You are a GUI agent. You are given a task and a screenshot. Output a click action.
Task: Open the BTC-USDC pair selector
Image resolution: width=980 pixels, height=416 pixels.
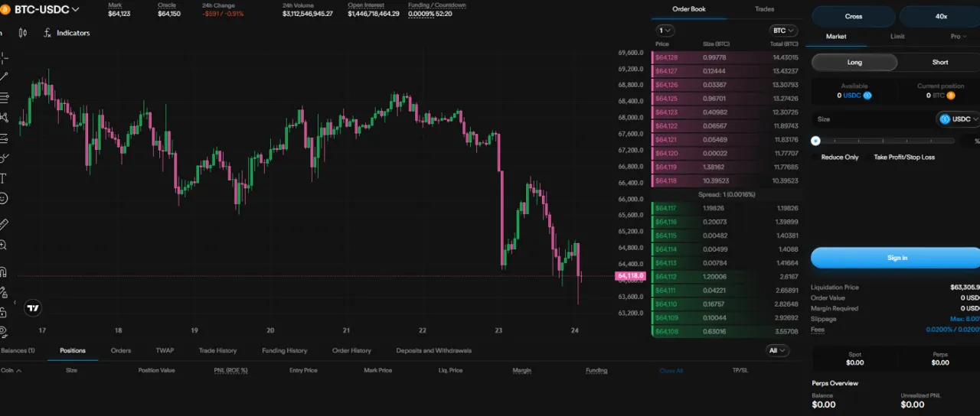click(x=47, y=9)
